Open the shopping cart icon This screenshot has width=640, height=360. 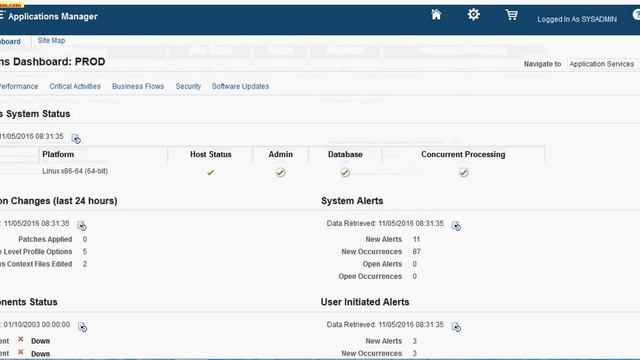511,15
